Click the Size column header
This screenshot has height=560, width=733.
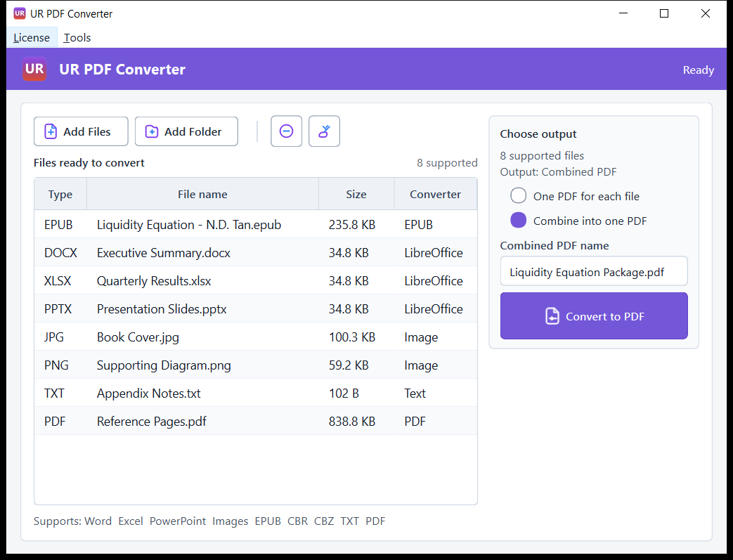(x=356, y=194)
